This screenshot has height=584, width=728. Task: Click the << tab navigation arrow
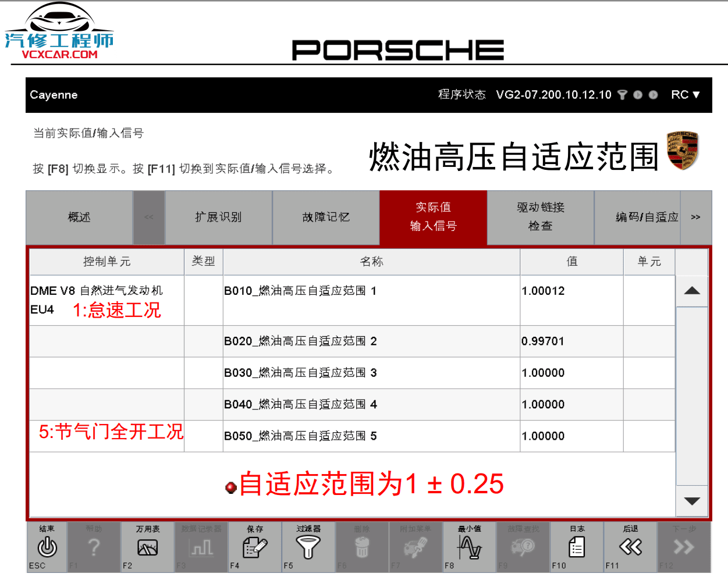[149, 217]
